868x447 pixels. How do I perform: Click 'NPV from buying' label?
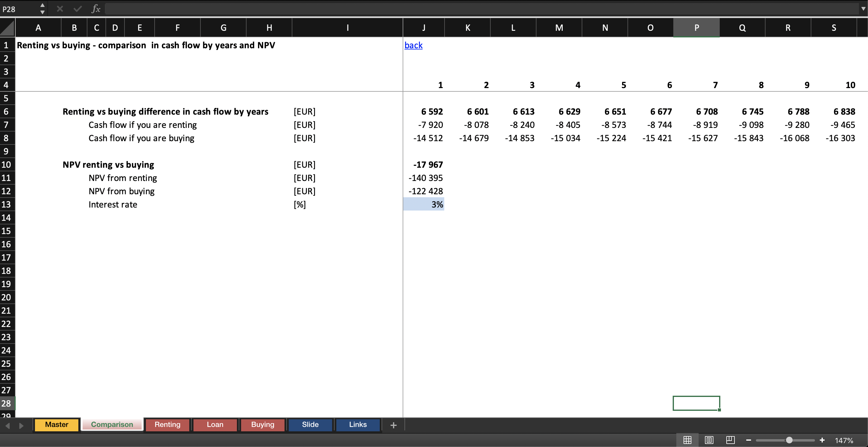121,192
